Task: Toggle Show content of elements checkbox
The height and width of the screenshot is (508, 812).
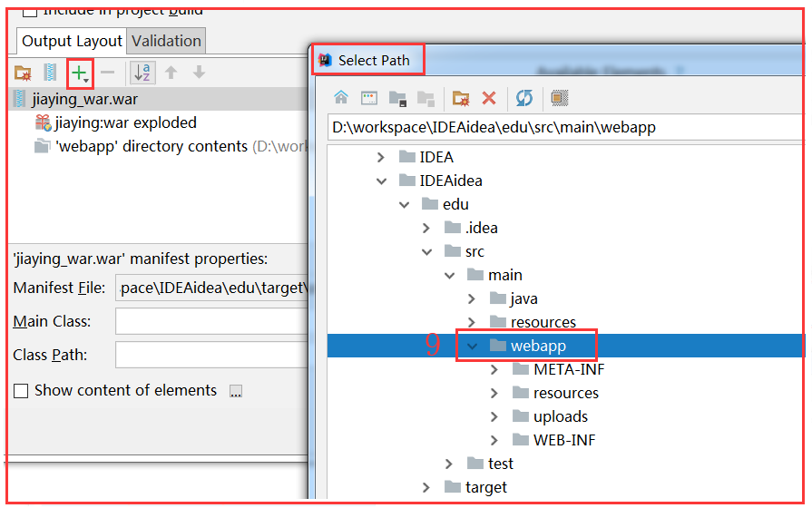Action: pos(21,391)
